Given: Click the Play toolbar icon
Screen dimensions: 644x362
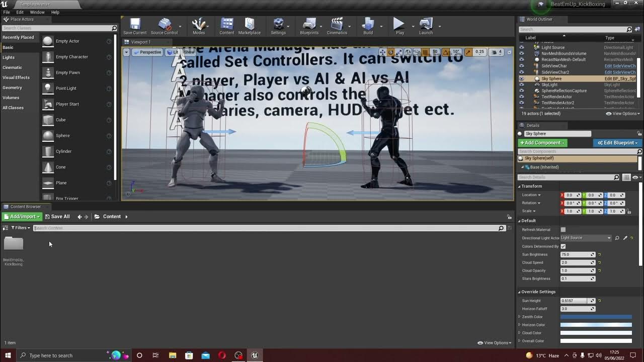Looking at the screenshot, I should [x=399, y=26].
